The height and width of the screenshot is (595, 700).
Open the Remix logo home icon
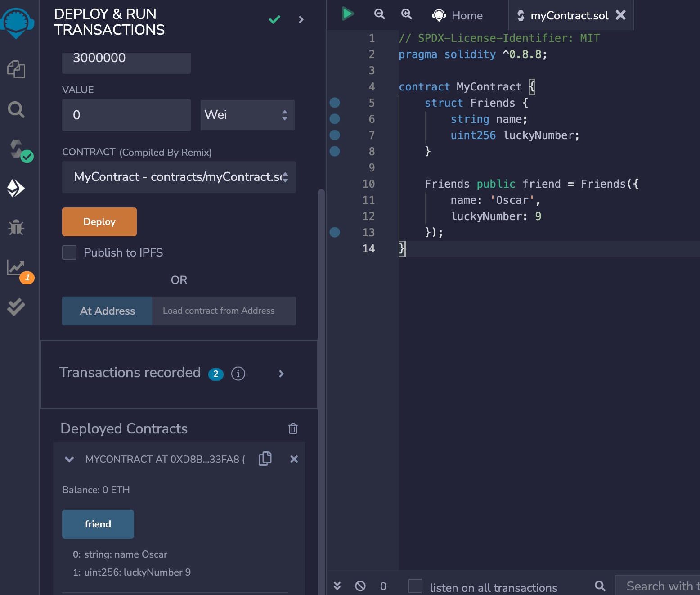click(x=17, y=23)
